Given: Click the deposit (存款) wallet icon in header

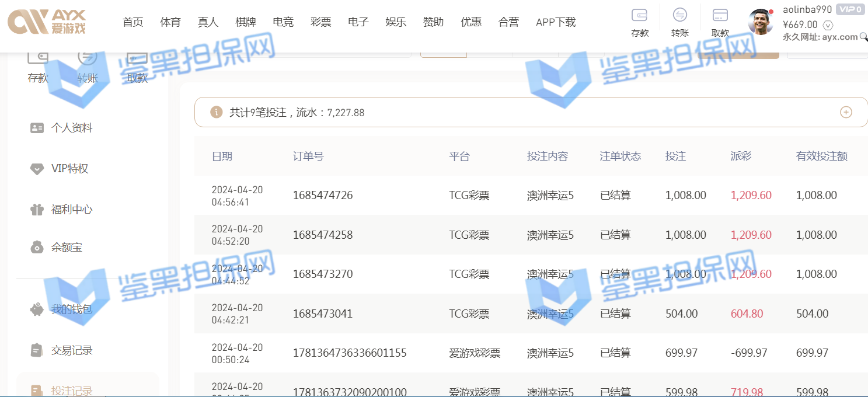Looking at the screenshot, I should click(640, 15).
